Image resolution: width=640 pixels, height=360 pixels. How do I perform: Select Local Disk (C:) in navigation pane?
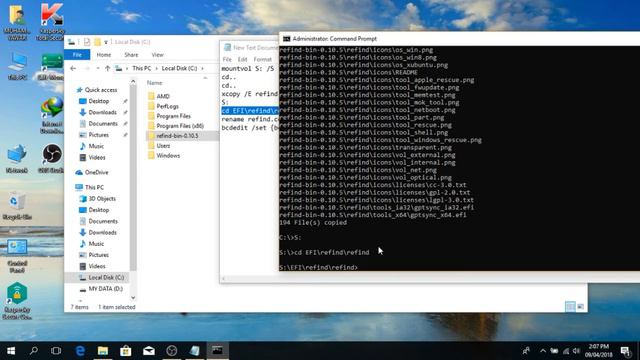pos(106,278)
